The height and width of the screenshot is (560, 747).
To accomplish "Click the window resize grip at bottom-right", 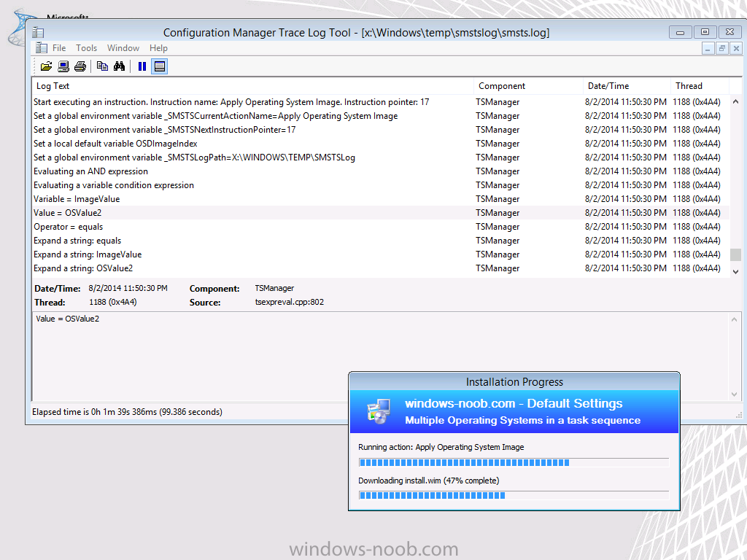I will [x=739, y=415].
